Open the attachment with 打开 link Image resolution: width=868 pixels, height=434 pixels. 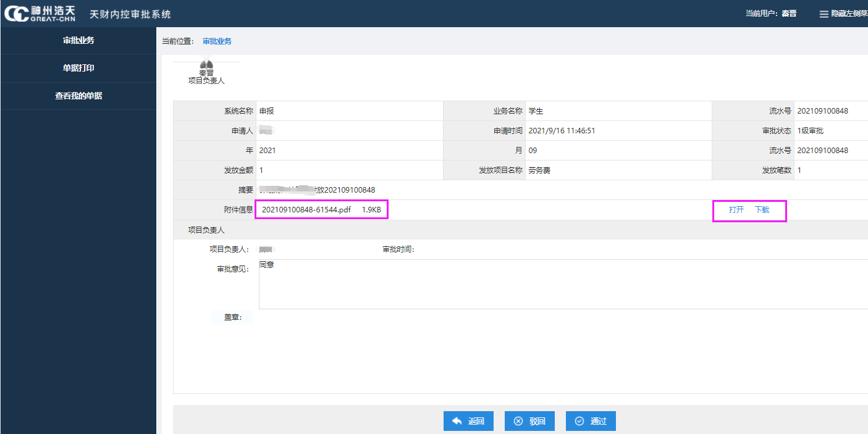[x=736, y=210]
